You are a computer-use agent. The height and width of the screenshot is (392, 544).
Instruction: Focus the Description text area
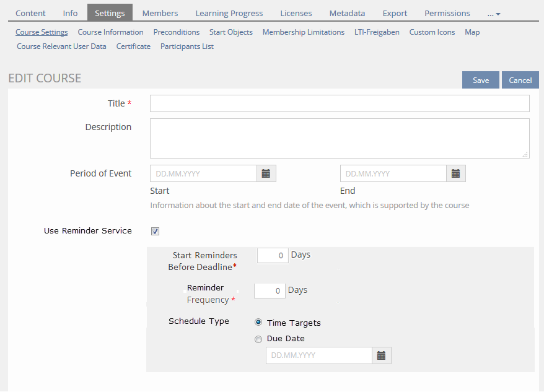[x=340, y=138]
